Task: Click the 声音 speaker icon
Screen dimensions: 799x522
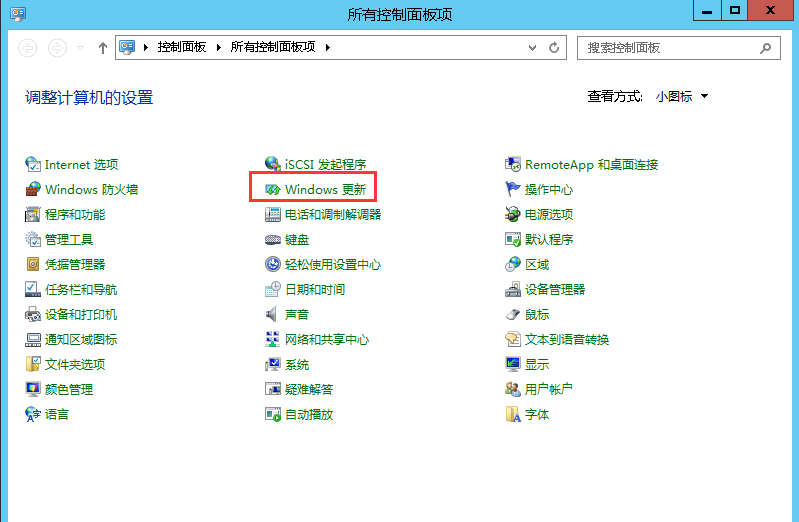Action: tap(272, 315)
